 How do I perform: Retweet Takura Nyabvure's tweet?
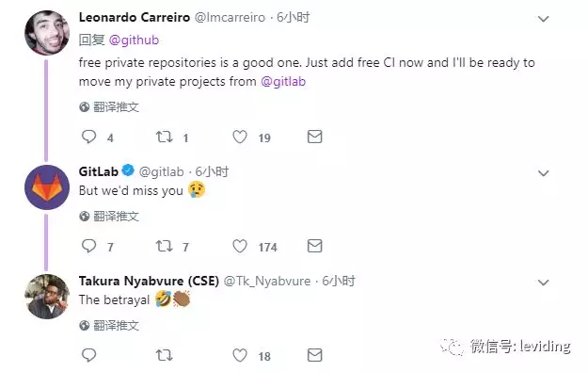[x=165, y=355]
